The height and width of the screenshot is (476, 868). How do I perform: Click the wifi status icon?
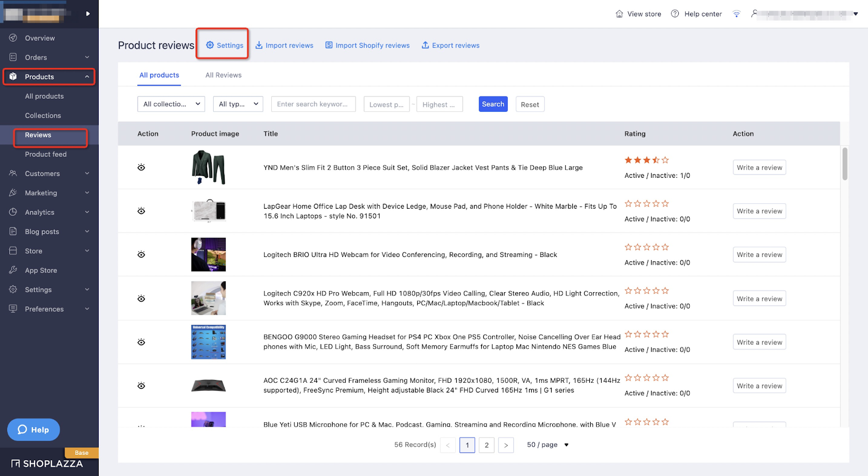(x=736, y=14)
